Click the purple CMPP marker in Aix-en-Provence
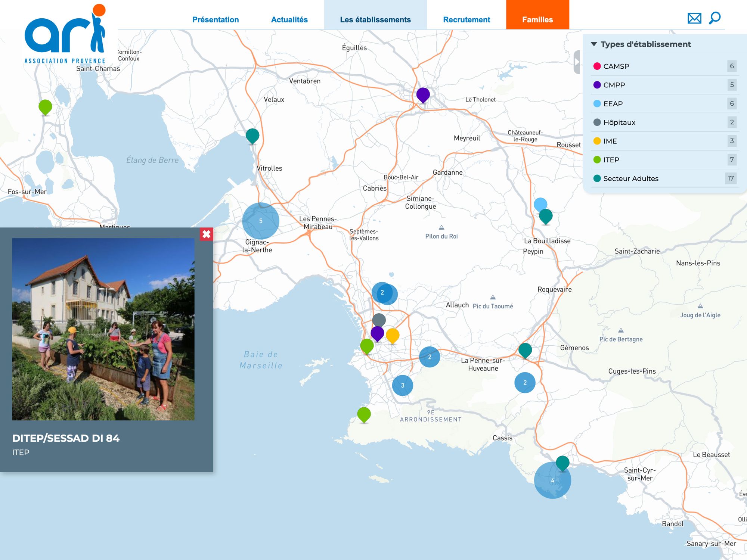 pos(423,94)
